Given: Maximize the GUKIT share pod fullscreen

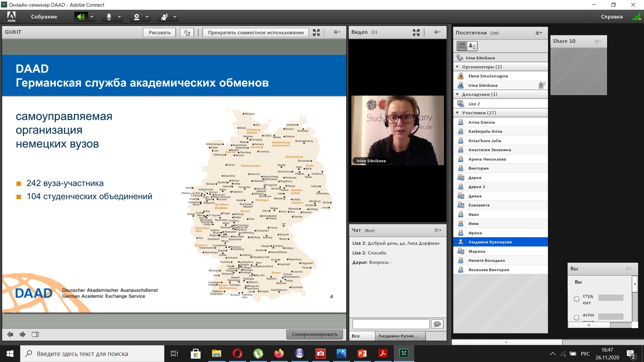Looking at the screenshot, I should point(316,33).
